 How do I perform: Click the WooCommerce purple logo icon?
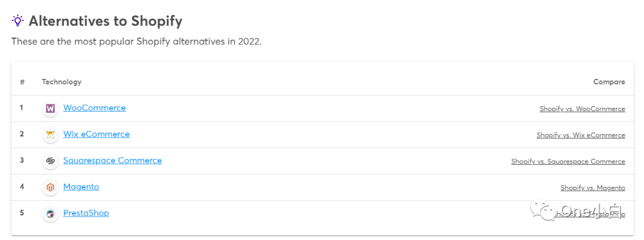click(50, 109)
